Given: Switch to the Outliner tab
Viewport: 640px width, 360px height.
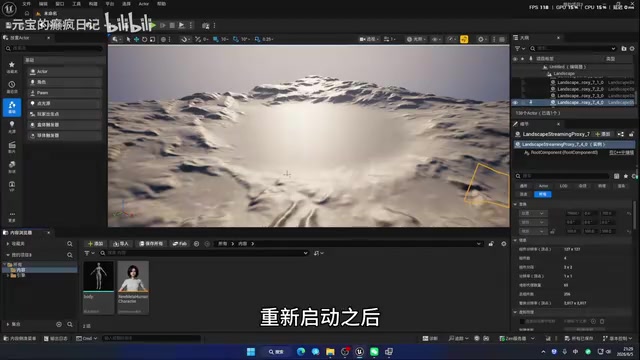Looking at the screenshot, I should (524, 38).
